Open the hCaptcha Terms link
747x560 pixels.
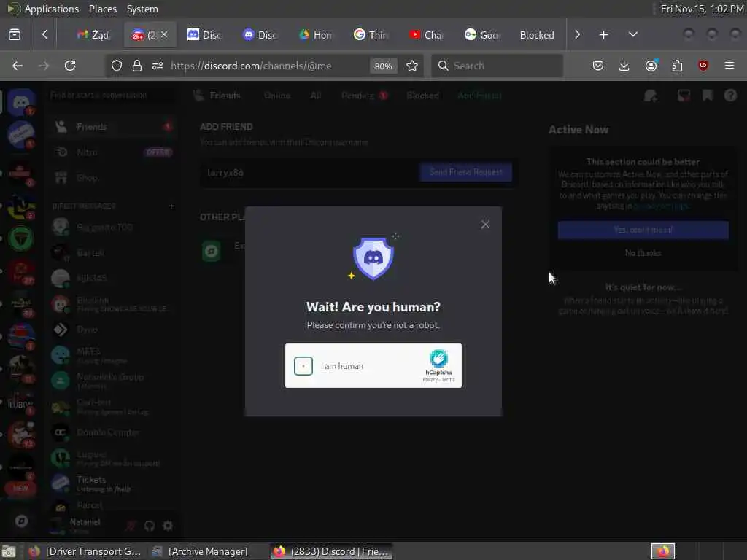(449, 380)
